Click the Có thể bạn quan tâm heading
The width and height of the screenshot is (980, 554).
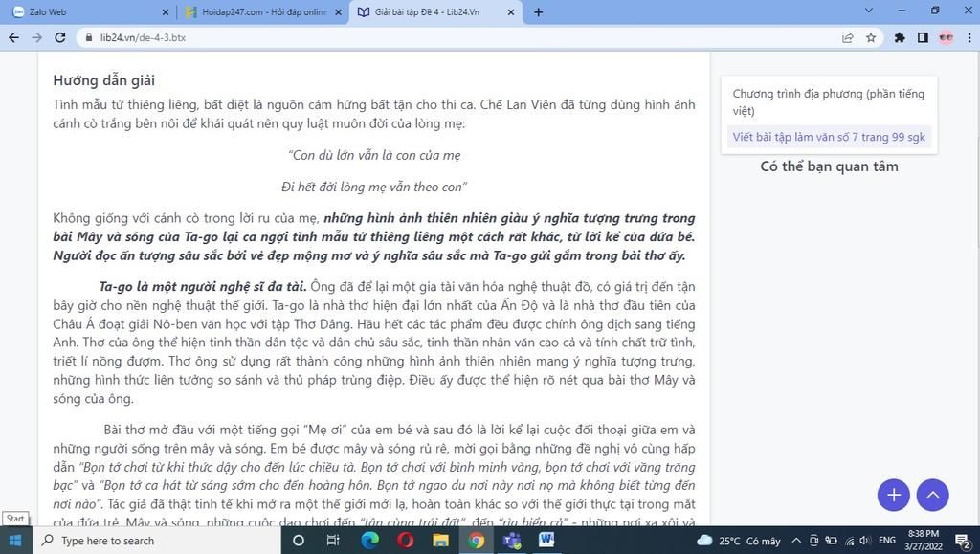829,166
